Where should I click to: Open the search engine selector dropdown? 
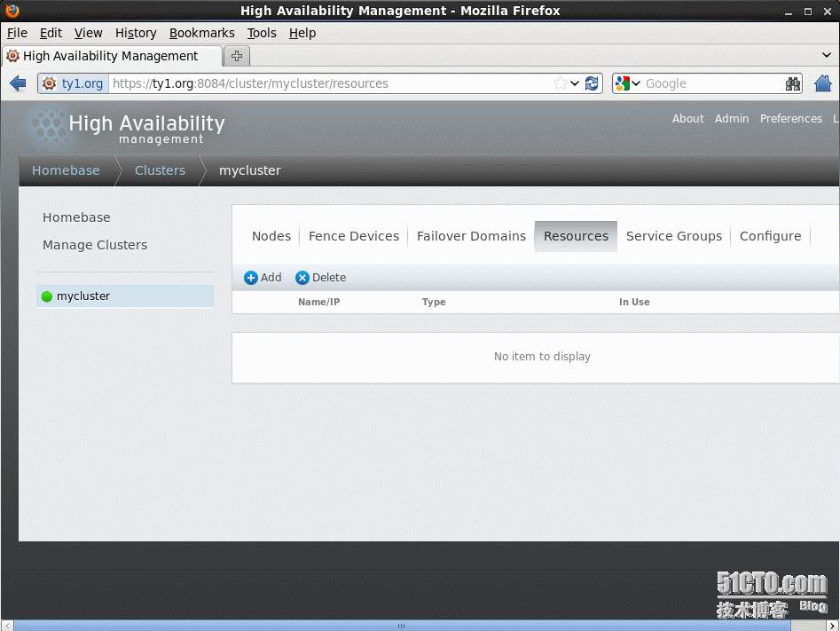point(628,83)
